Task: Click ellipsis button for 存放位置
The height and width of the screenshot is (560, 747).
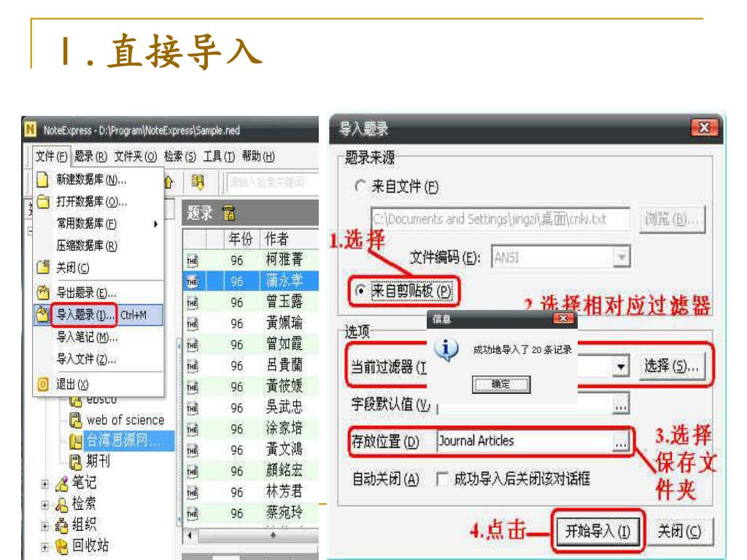Action: point(621,443)
